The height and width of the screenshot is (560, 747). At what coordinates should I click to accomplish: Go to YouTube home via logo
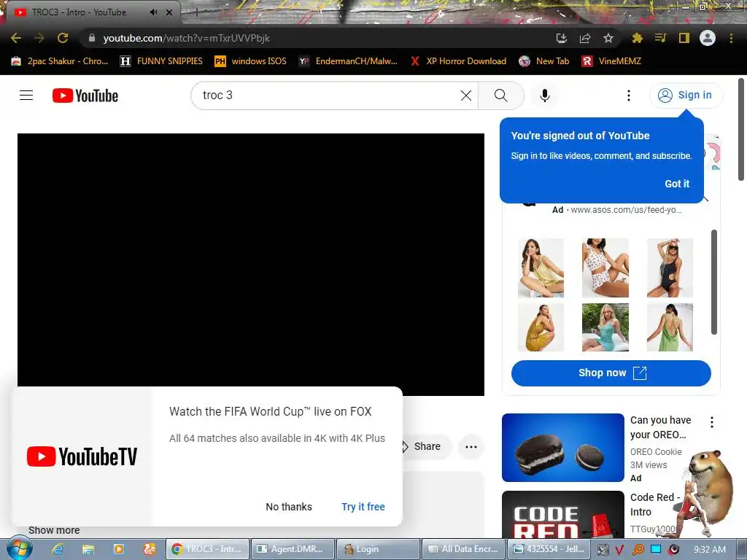click(x=85, y=96)
